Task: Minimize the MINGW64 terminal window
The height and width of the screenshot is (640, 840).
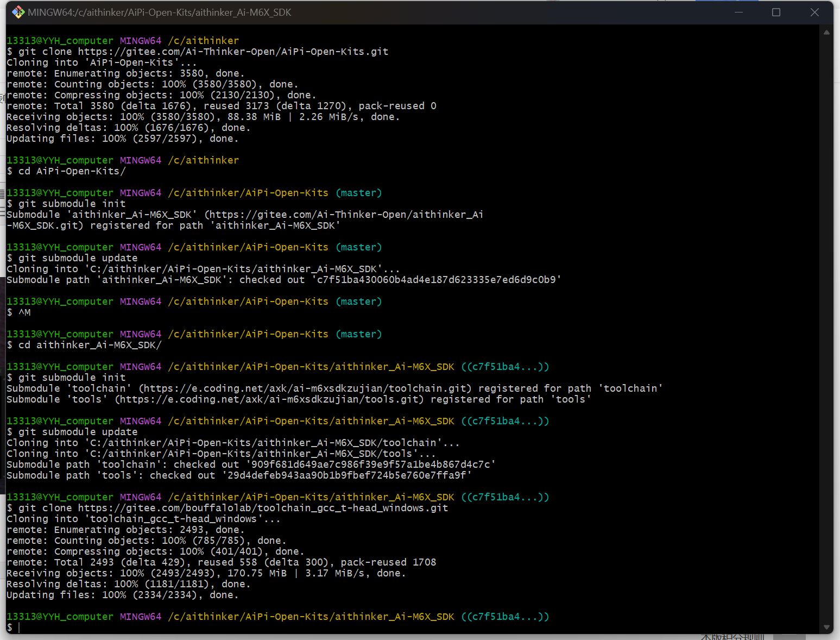Action: [x=738, y=12]
